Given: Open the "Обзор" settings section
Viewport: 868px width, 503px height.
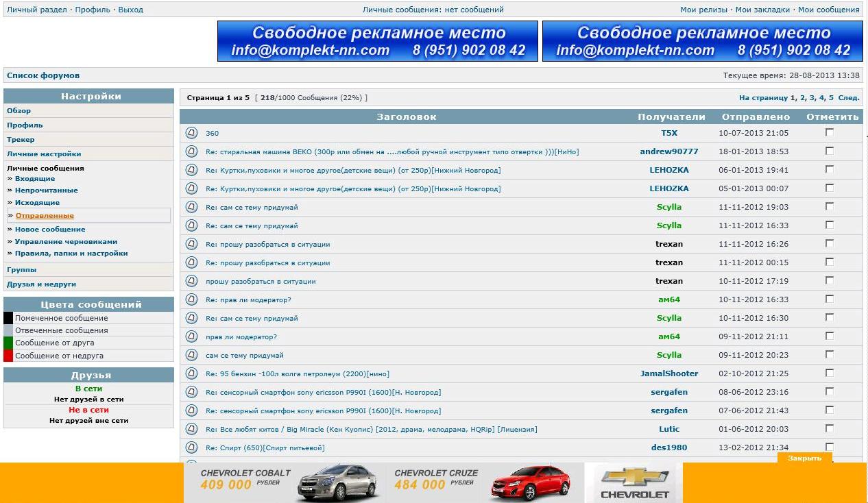Looking at the screenshot, I should [x=19, y=110].
